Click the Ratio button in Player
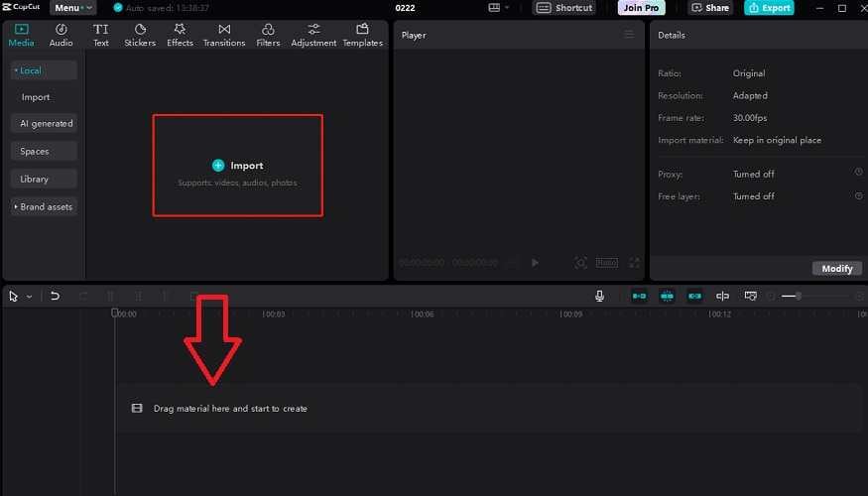Image resolution: width=868 pixels, height=496 pixels. point(607,263)
